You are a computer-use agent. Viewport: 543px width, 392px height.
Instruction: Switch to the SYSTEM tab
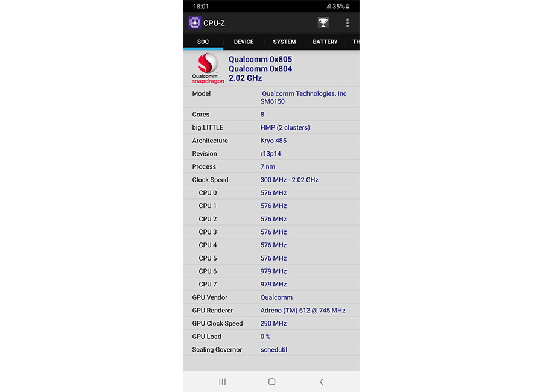tap(284, 42)
